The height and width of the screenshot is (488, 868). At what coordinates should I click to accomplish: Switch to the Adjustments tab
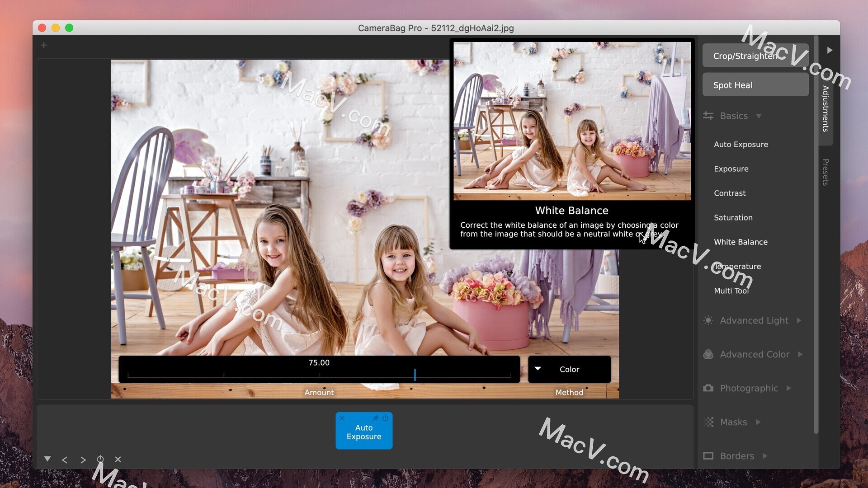pos(825,108)
